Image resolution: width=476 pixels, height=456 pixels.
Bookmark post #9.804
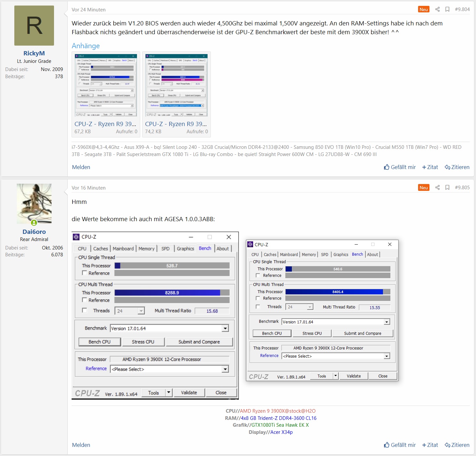(447, 9)
